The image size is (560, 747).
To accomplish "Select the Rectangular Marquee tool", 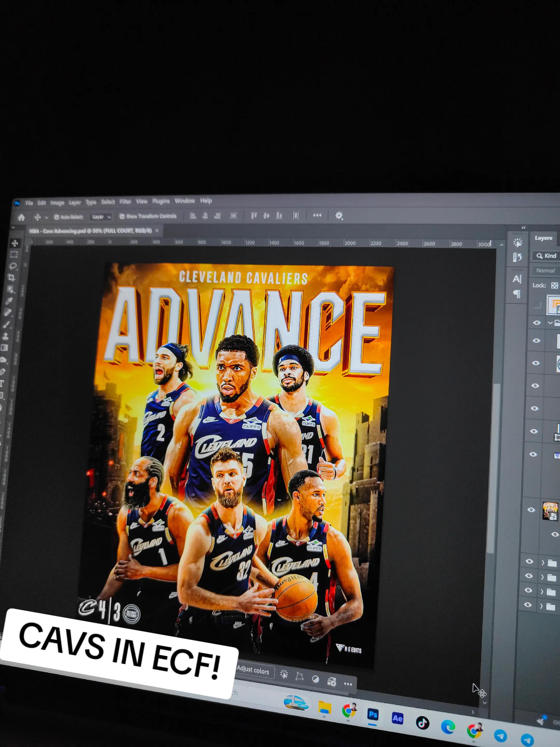I will coord(14,254).
